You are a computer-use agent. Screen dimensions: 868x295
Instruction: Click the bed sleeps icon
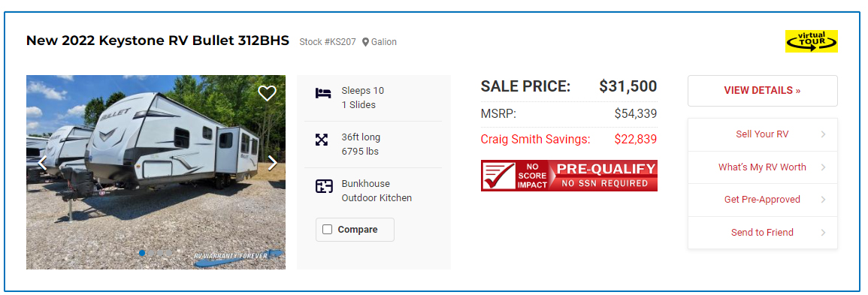click(323, 93)
